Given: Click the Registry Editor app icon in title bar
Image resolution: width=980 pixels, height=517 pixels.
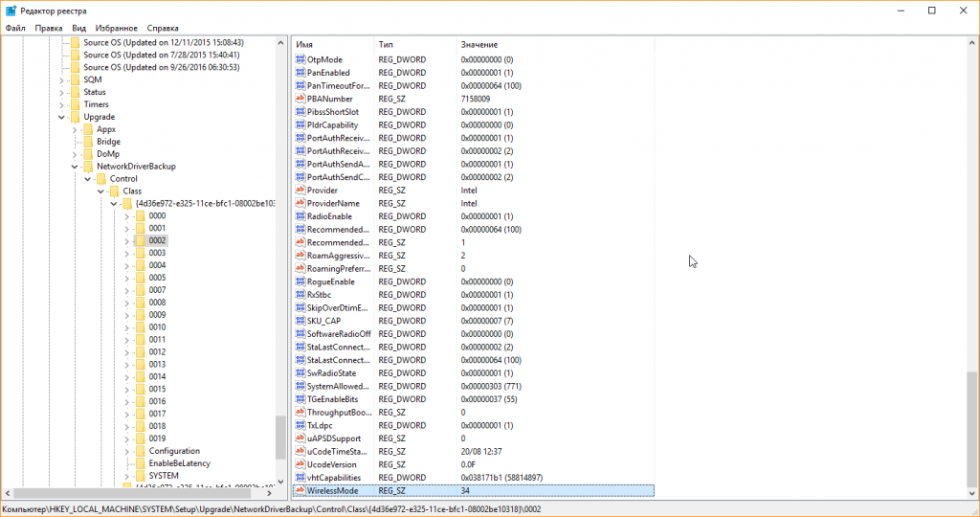Looking at the screenshot, I should tap(11, 10).
